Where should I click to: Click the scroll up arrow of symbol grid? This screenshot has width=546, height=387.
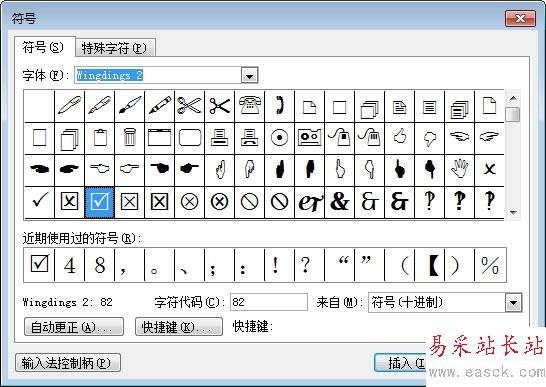[513, 98]
